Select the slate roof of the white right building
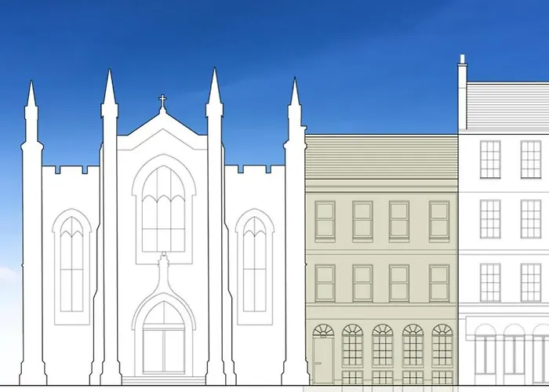The image size is (549, 392). [x=506, y=106]
